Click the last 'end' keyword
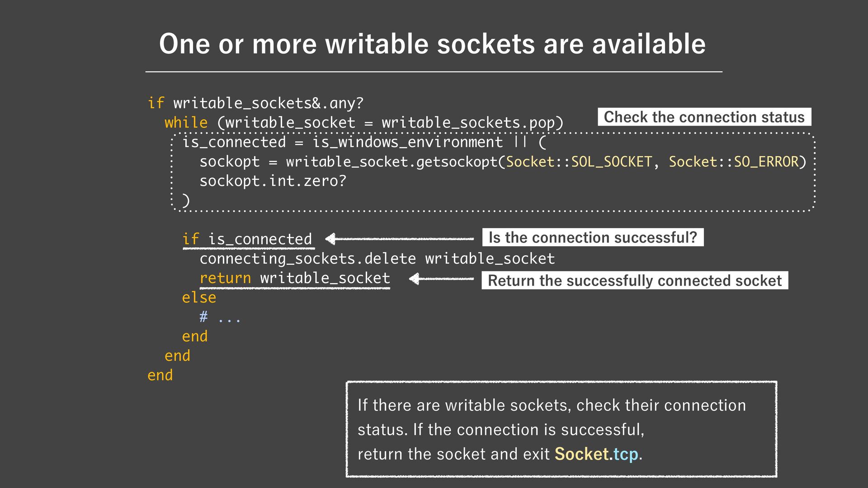The width and height of the screenshot is (868, 488). pyautogui.click(x=160, y=375)
